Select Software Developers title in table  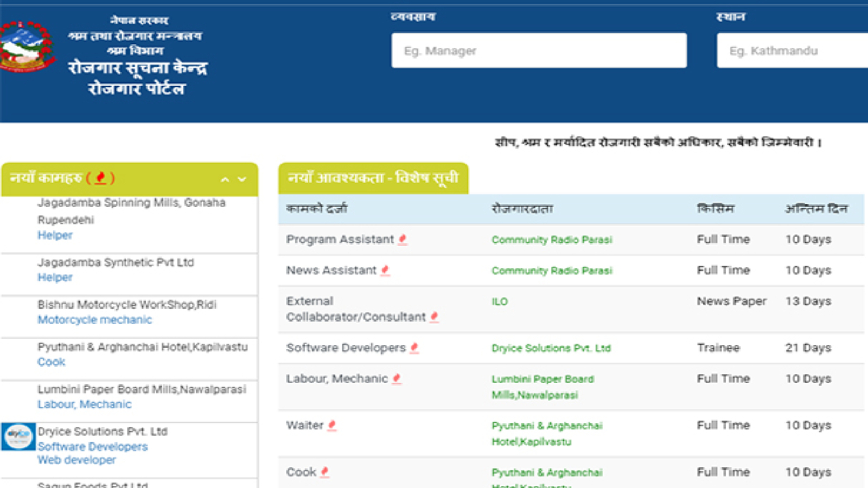tap(346, 348)
